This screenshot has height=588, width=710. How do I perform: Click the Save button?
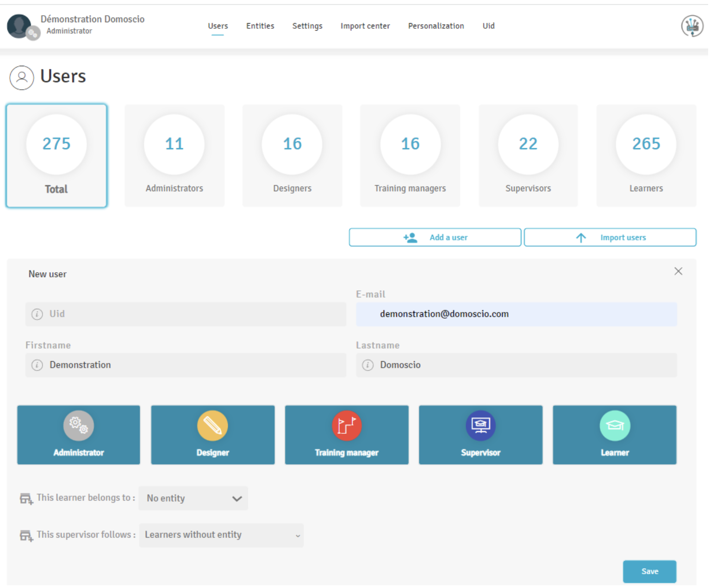(x=651, y=573)
